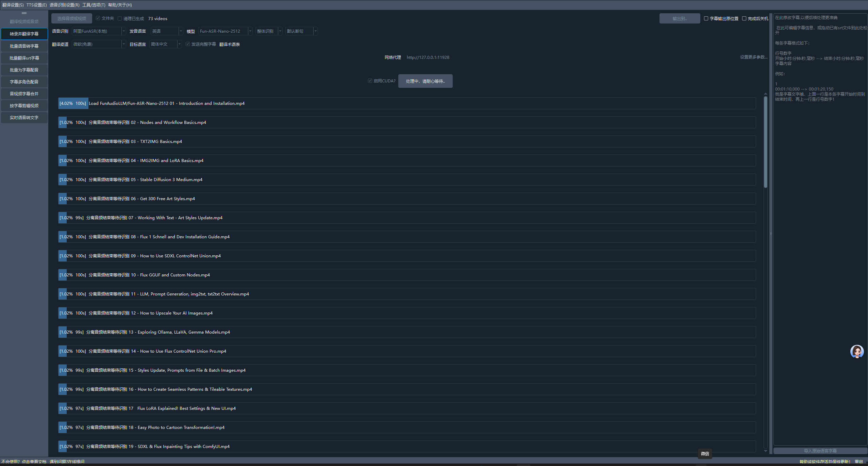
Task: Click the 处理中，请耐心等待.. button
Action: tap(425, 81)
